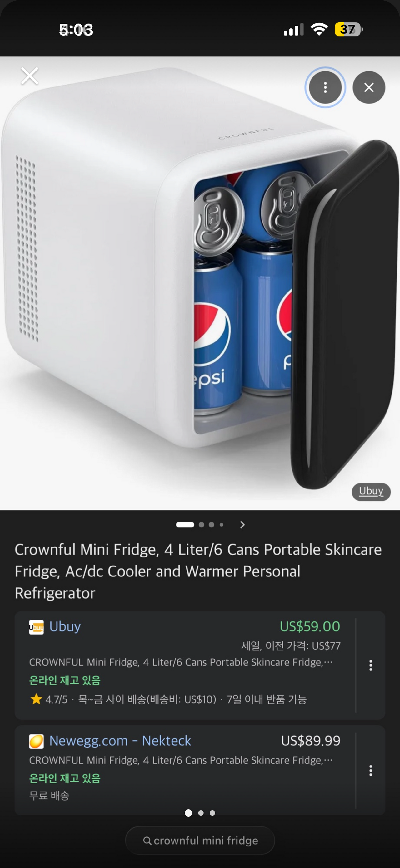Image resolution: width=400 pixels, height=868 pixels.
Task: Tap the Crownful fridge product image
Action: coord(200,283)
